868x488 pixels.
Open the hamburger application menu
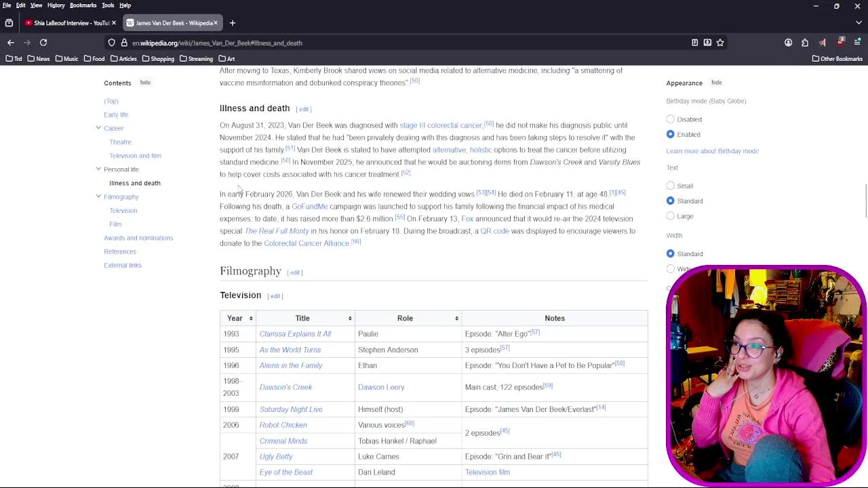(x=858, y=43)
